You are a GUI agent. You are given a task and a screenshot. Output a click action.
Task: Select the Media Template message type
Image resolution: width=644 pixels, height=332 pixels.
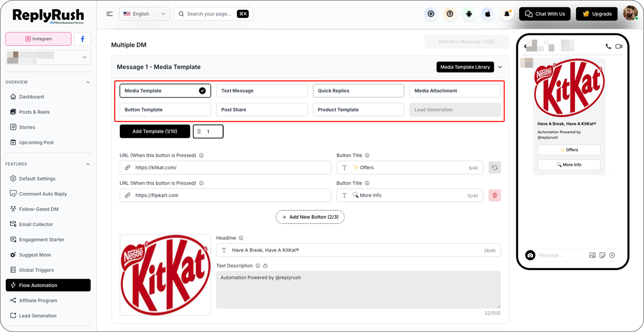(x=165, y=91)
